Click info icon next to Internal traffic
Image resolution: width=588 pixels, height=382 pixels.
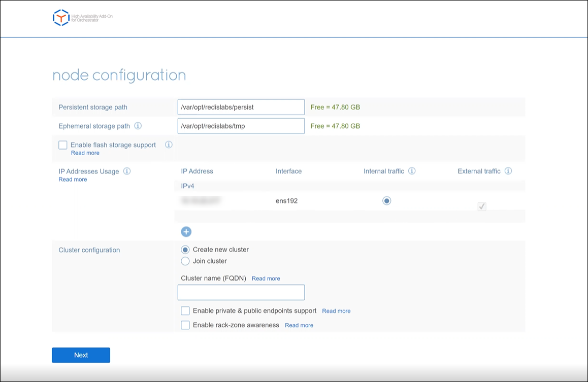pyautogui.click(x=412, y=171)
